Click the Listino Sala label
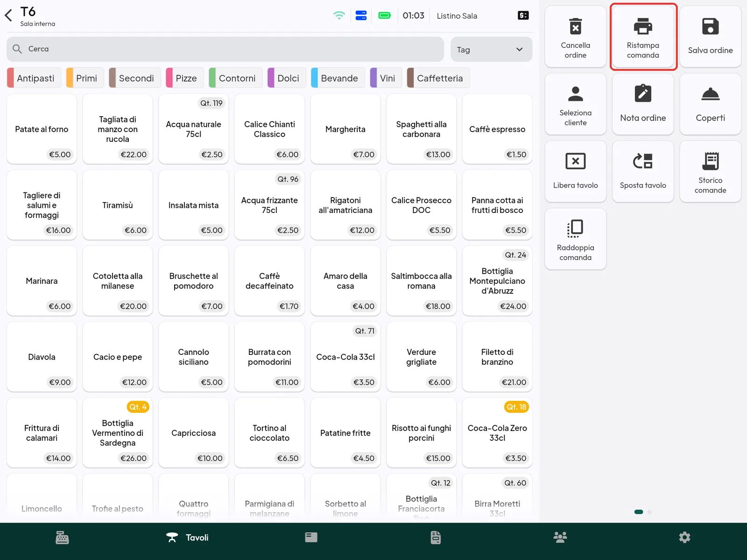The width and height of the screenshot is (747, 560). tap(457, 16)
